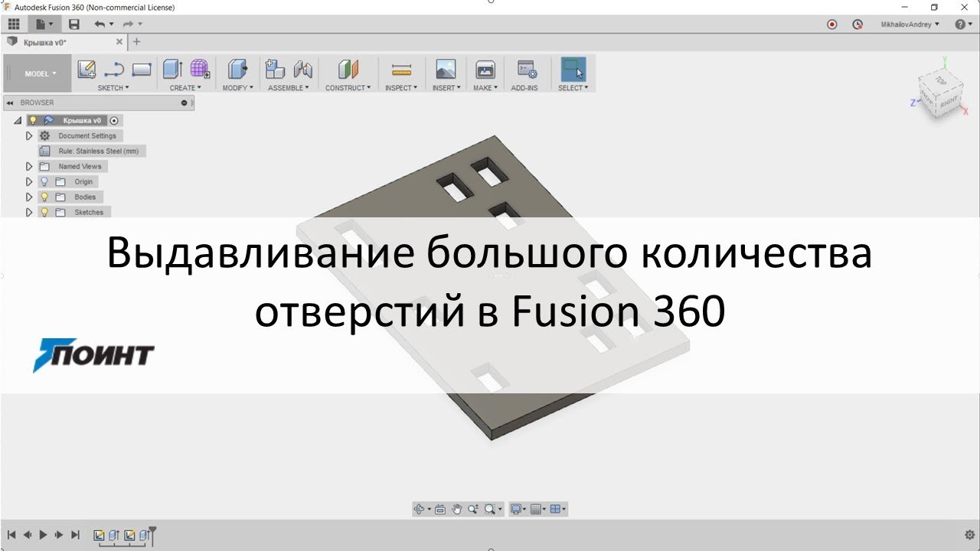Choose the Line sketch tool icon
The height and width of the screenshot is (551, 980).
click(x=114, y=70)
